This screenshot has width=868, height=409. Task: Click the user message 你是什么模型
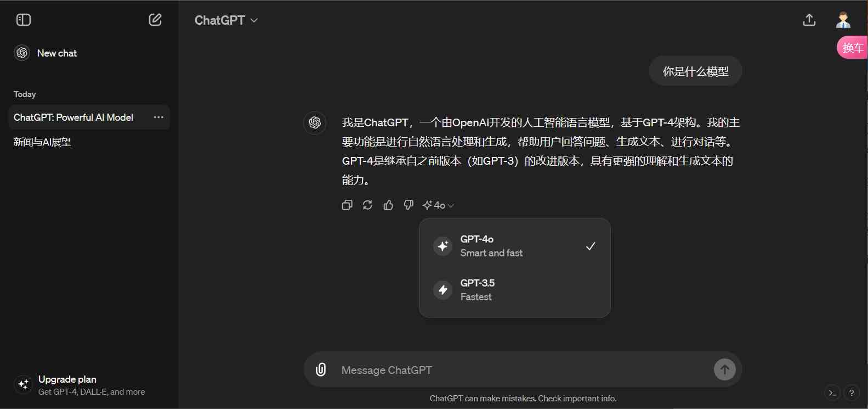tap(695, 71)
